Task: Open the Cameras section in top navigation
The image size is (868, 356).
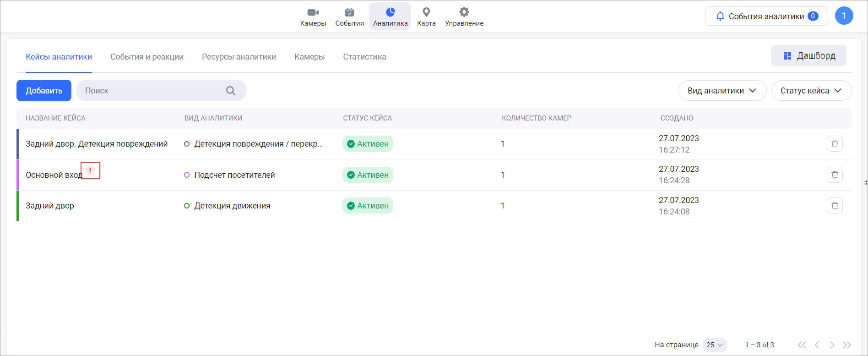Action: point(313,16)
